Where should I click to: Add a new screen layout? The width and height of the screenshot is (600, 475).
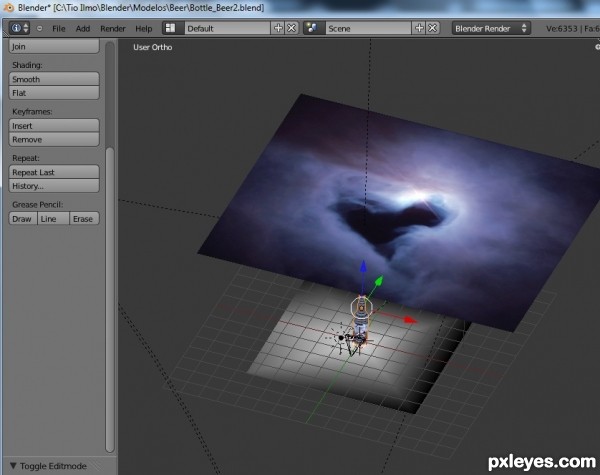pyautogui.click(x=278, y=28)
